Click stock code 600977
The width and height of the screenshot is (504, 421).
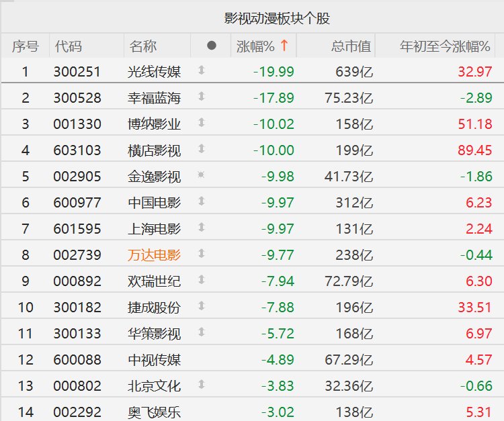click(x=77, y=203)
